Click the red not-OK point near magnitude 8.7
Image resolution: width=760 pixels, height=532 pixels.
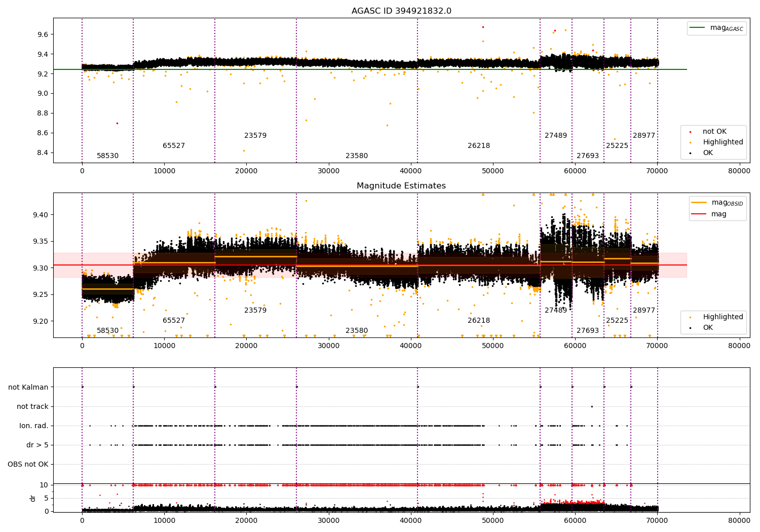[117, 123]
